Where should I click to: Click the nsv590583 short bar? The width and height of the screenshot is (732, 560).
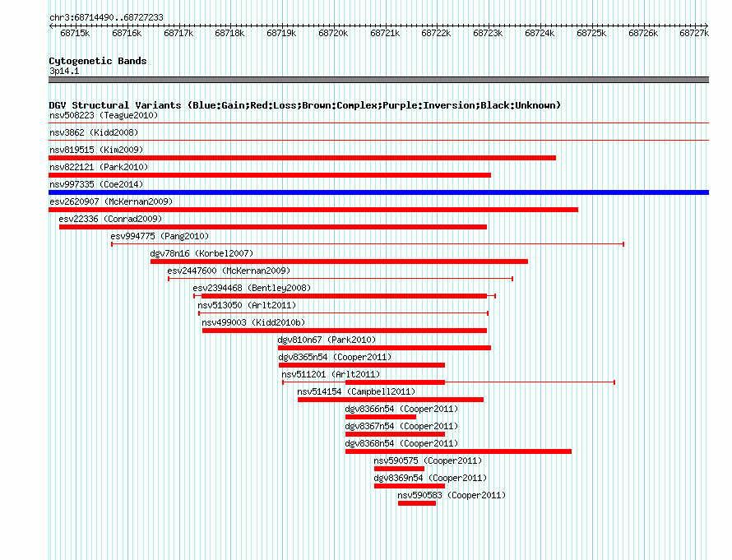click(x=417, y=503)
